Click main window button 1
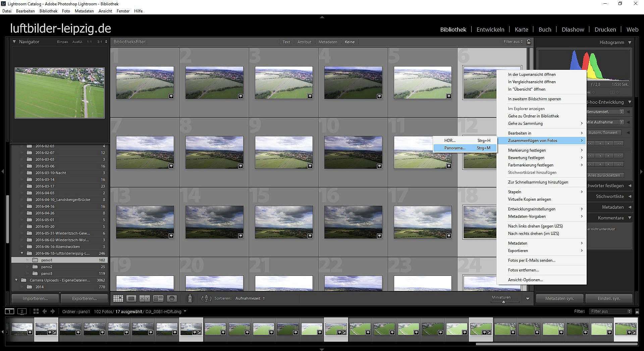This screenshot has width=644, height=351. click(10, 311)
